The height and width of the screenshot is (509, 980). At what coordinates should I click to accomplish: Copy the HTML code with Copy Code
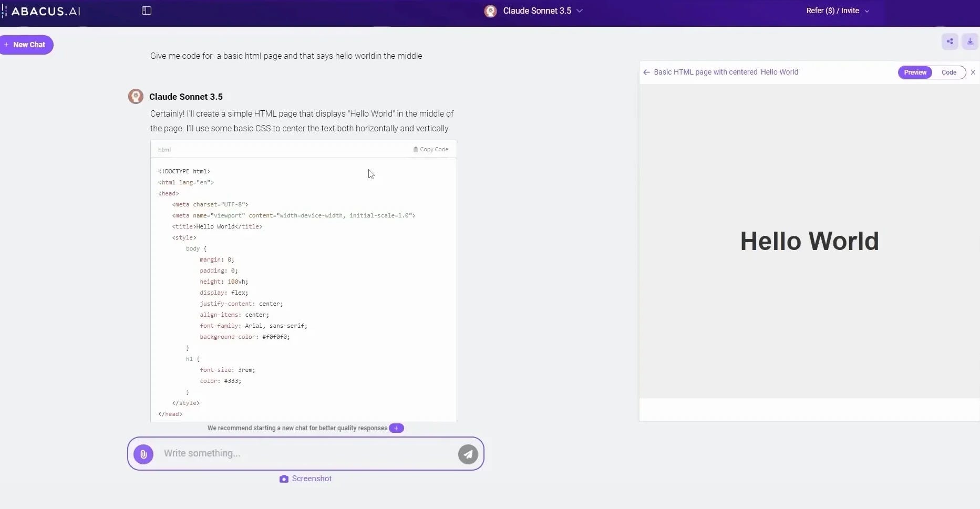pyautogui.click(x=431, y=149)
